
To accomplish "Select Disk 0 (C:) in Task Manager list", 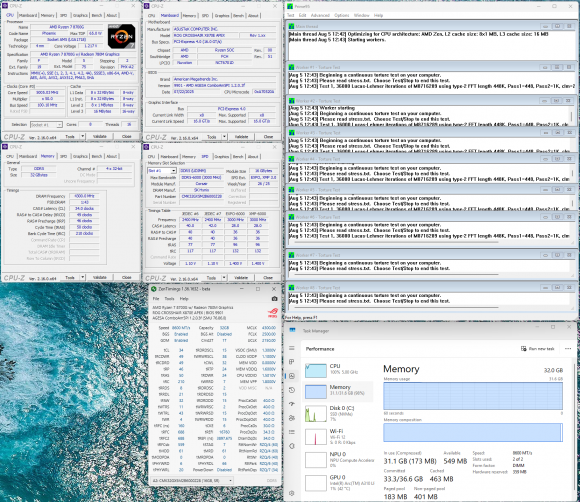I will (338, 414).
